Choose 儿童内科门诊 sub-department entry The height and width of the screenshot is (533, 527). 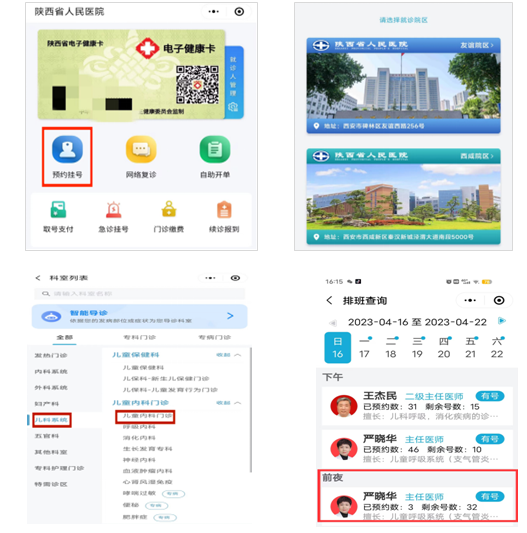point(145,416)
